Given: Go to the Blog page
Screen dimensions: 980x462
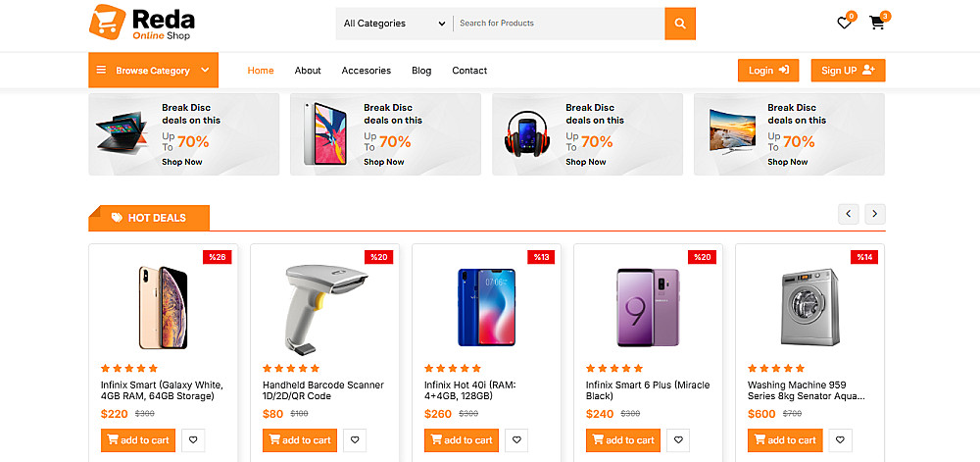Looking at the screenshot, I should tap(421, 71).
